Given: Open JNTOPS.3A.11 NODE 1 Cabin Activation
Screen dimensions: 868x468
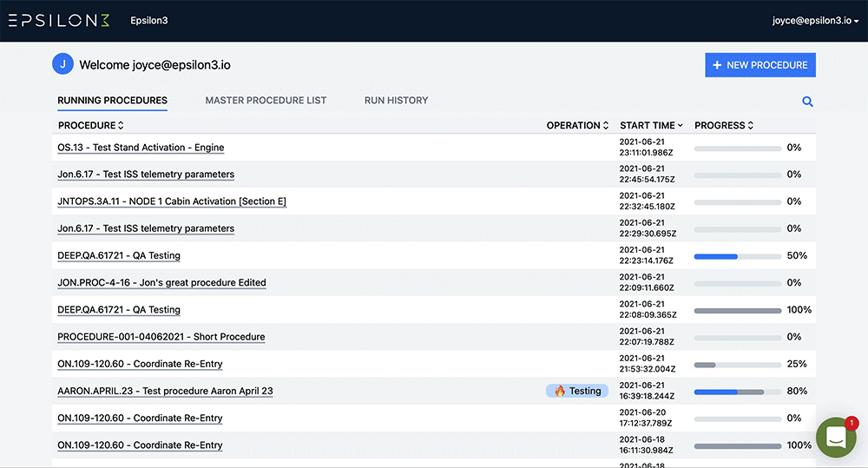Looking at the screenshot, I should click(172, 201).
